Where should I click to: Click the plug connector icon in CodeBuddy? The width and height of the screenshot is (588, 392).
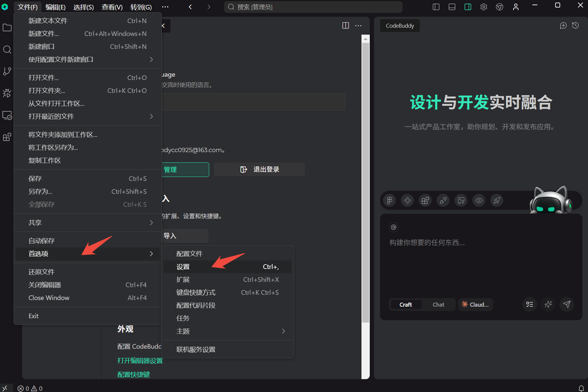tap(443, 200)
